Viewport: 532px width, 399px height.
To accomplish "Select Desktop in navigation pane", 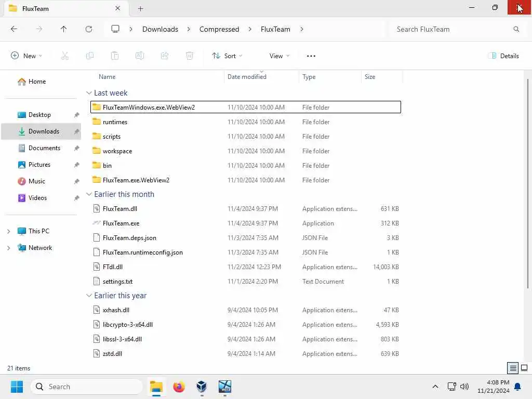I will click(x=42, y=115).
